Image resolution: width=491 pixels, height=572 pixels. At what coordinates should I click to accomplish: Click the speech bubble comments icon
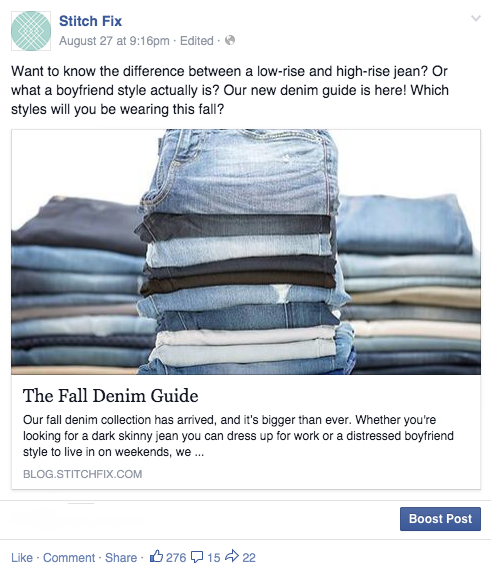point(197,557)
